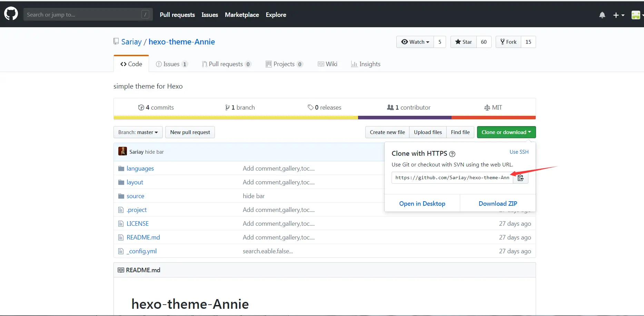Viewport: 644px width, 316px height.
Task: Click the HTTPS help question mark icon
Action: pos(452,154)
